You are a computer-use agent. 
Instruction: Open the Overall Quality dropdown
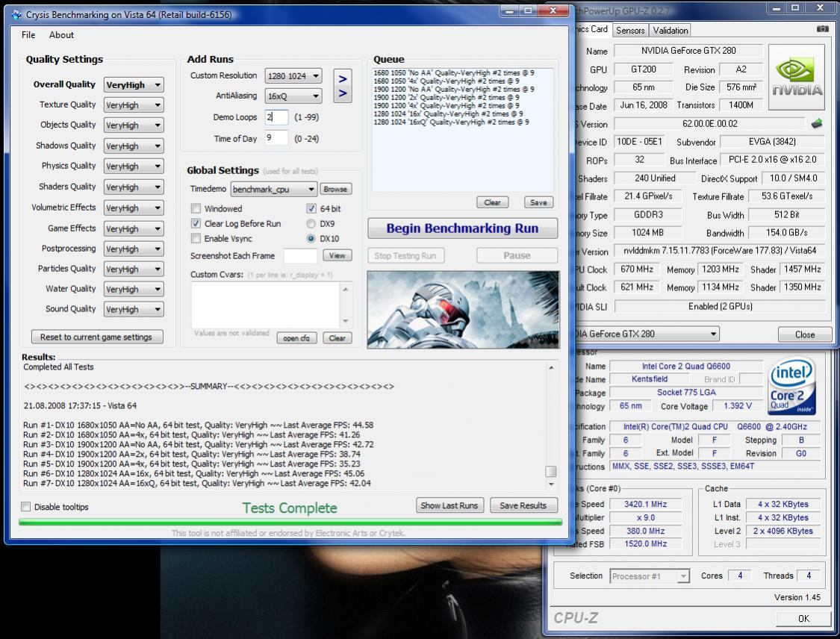click(x=134, y=84)
